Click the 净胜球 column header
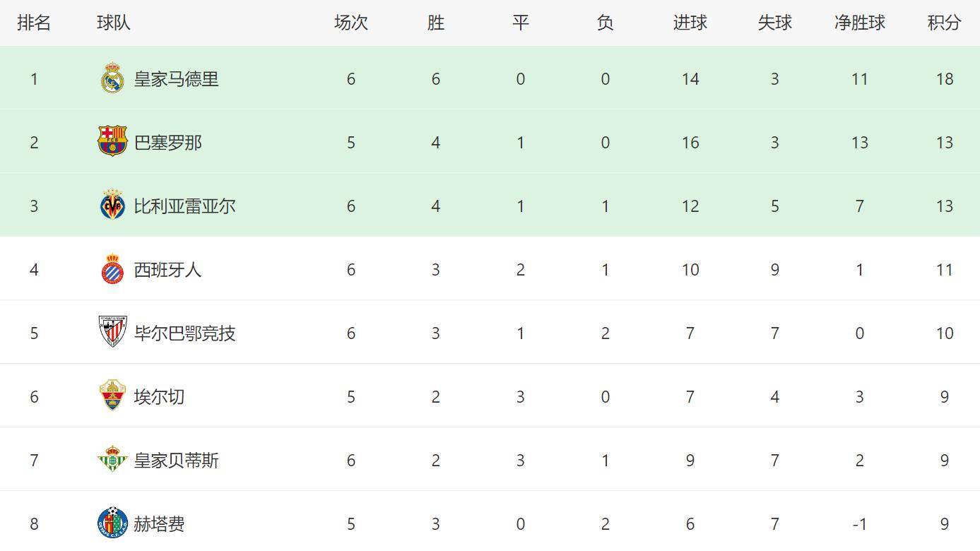Viewport: 980px width, 551px height. click(859, 23)
